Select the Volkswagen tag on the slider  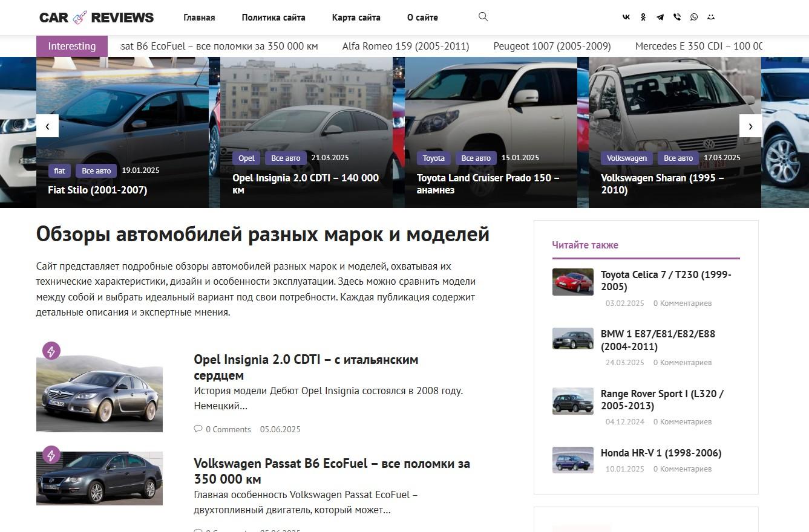click(627, 158)
